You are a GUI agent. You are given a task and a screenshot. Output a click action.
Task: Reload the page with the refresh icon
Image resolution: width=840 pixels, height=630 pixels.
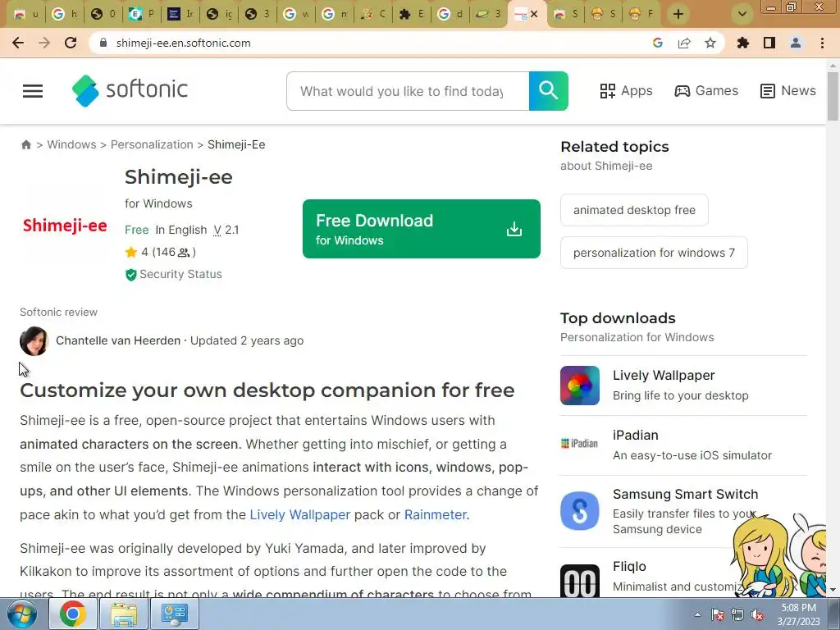click(71, 43)
